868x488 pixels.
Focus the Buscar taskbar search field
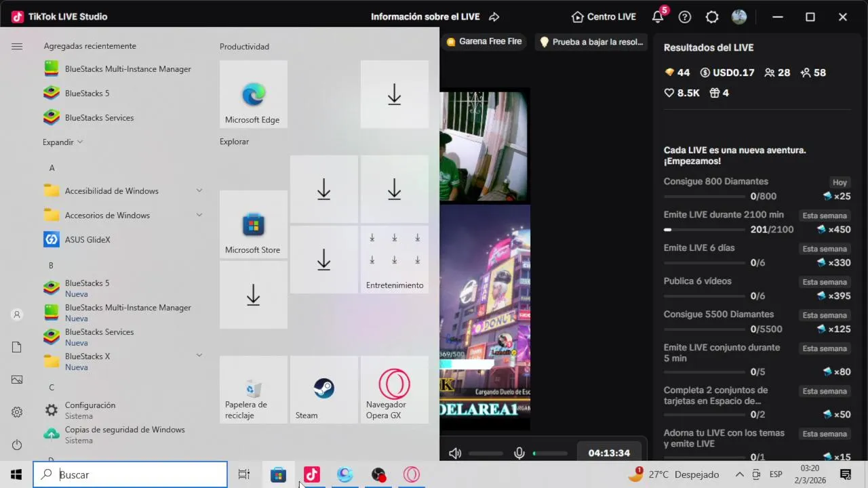130,474
